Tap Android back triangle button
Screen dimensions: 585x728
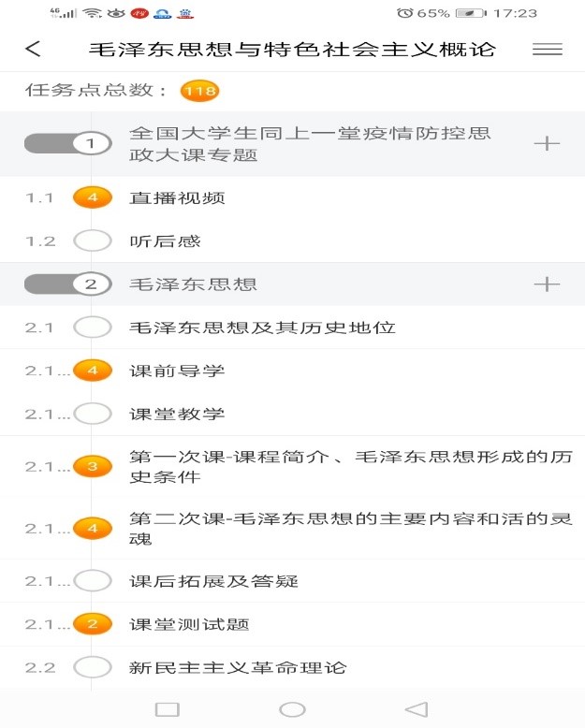[x=417, y=709]
